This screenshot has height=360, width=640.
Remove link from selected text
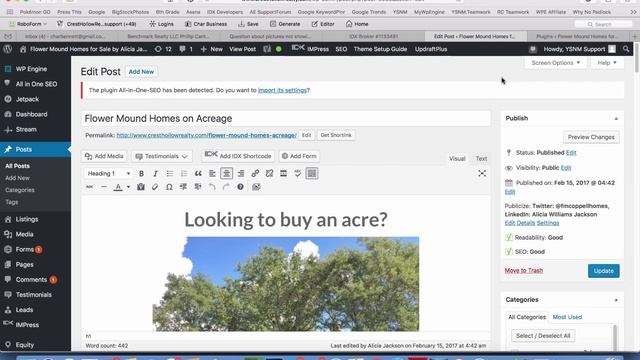click(269, 173)
